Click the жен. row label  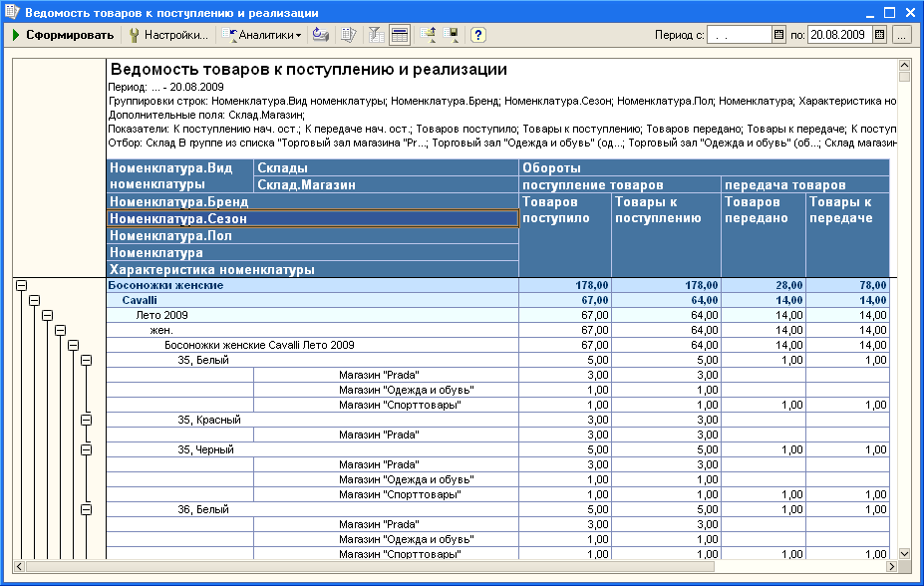[160, 331]
